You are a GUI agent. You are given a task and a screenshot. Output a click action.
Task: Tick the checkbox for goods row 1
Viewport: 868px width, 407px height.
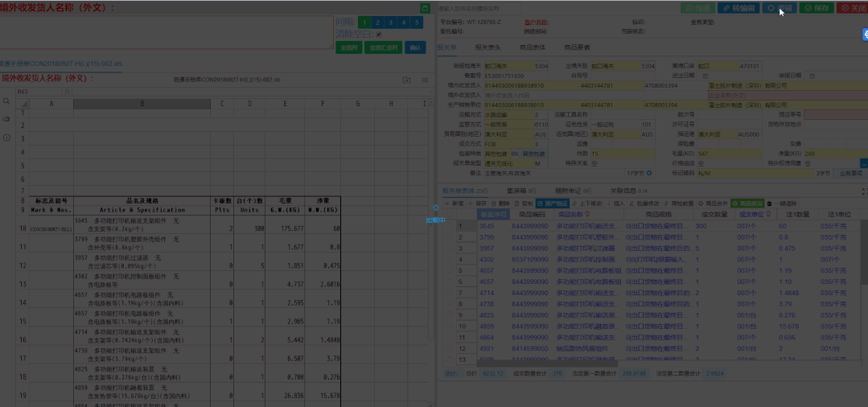coord(450,226)
